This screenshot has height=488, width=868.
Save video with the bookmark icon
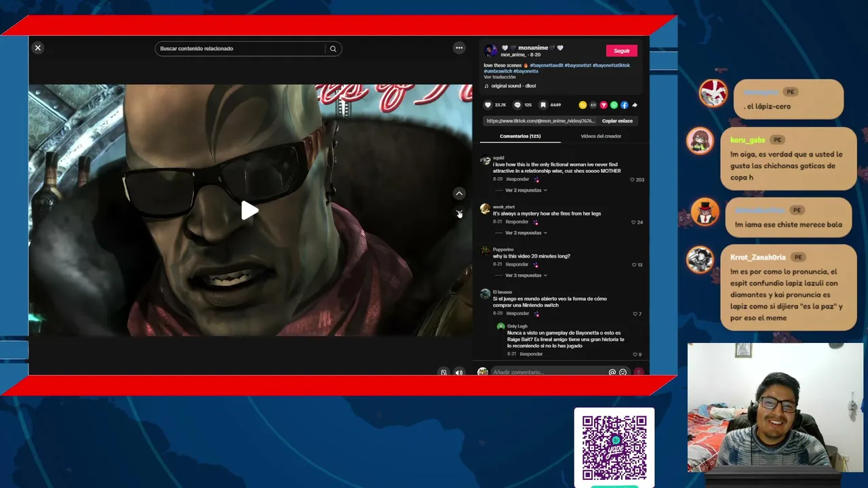(543, 105)
